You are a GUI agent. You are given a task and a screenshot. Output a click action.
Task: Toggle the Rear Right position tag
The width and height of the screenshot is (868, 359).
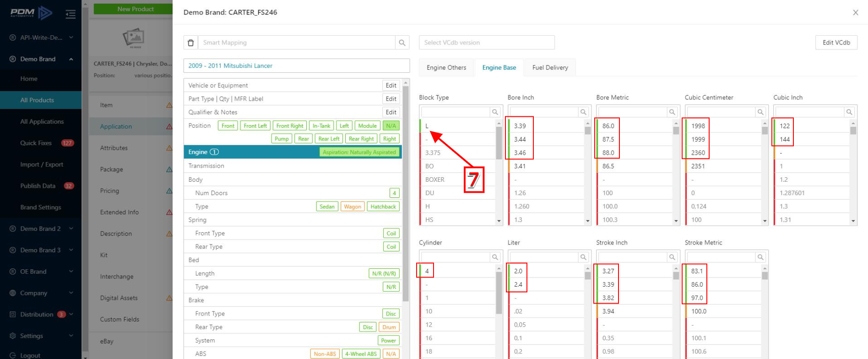361,139
